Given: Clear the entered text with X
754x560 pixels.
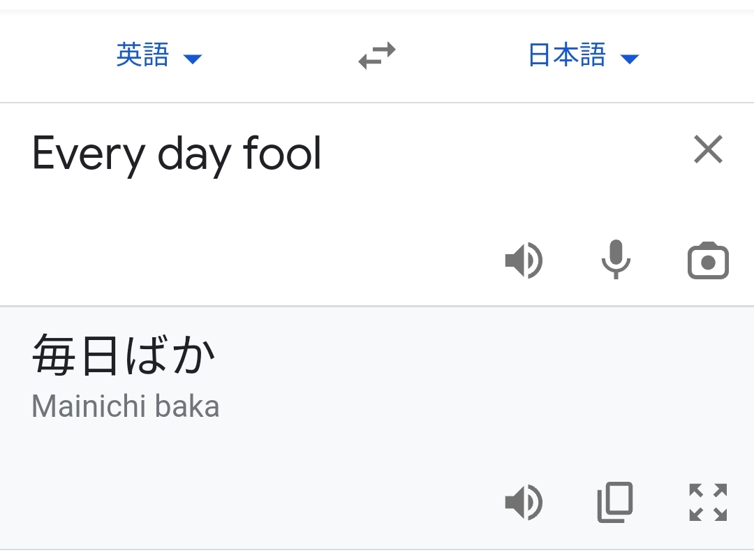Looking at the screenshot, I should pyautogui.click(x=708, y=149).
